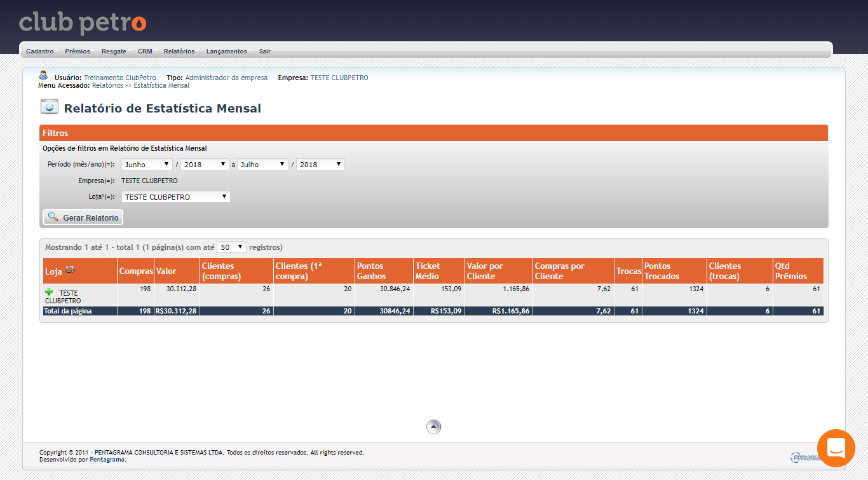
Task: Click the Pontos Ganhos column header
Action: 384,271
